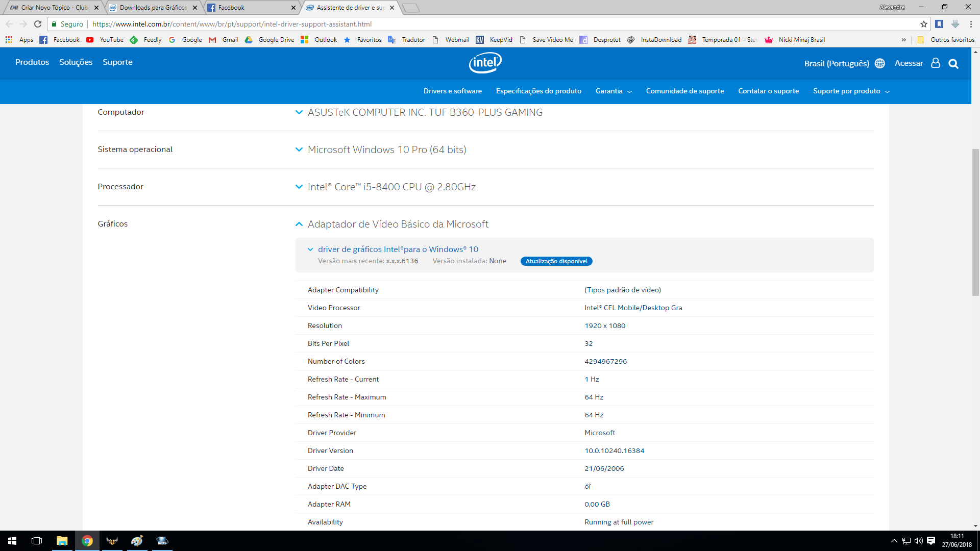Open Suporte por produto dropdown

coord(851,91)
